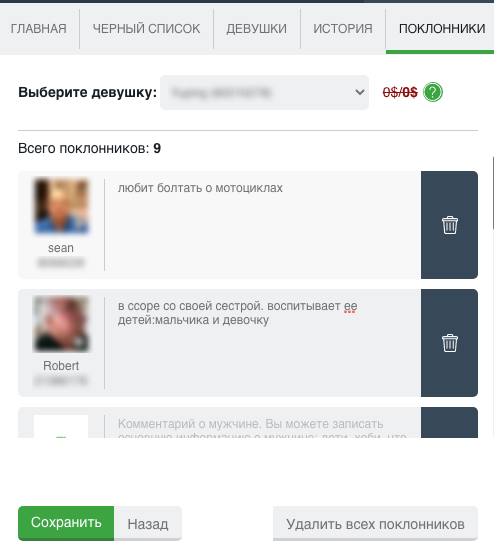Open the girl selection dropdown
494x547 pixels.
[264, 92]
